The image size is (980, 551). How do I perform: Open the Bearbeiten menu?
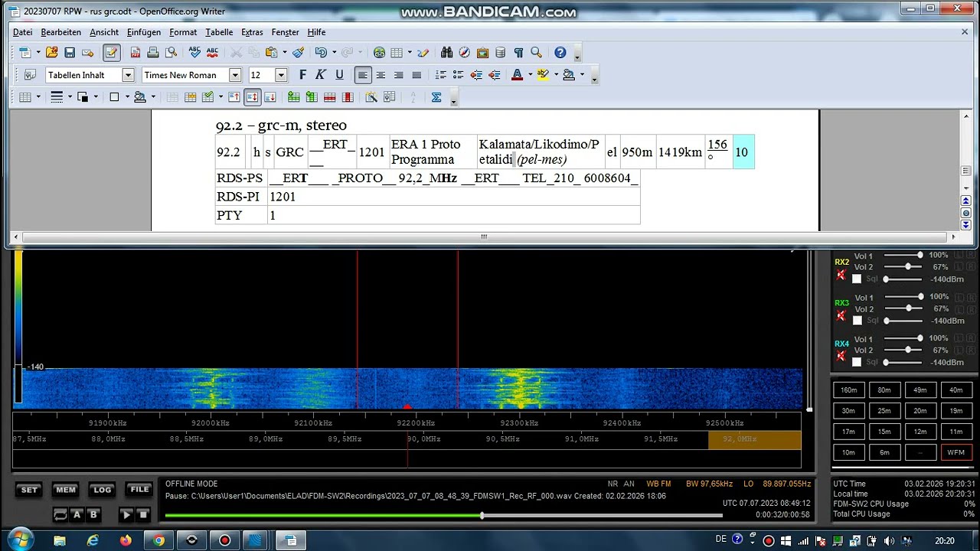(61, 32)
